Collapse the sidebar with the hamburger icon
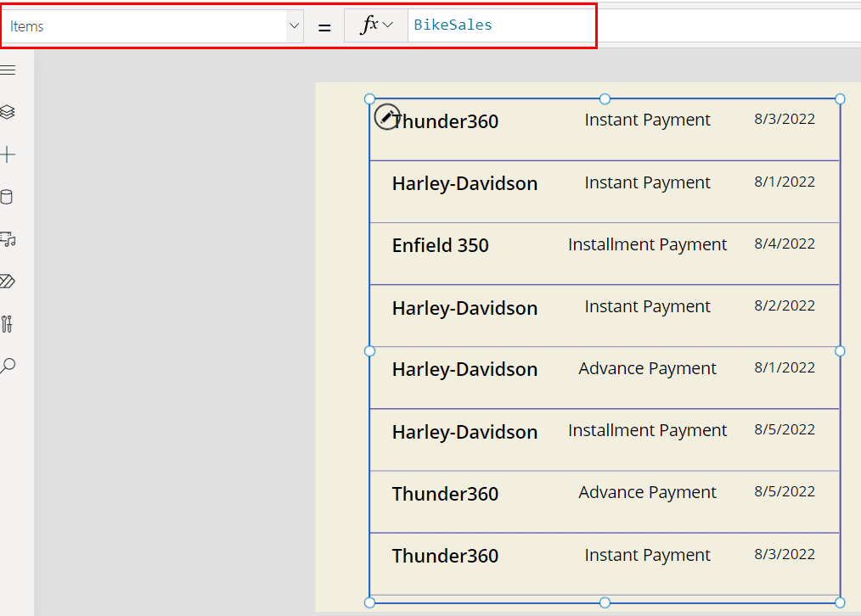The image size is (861, 616). (9, 70)
